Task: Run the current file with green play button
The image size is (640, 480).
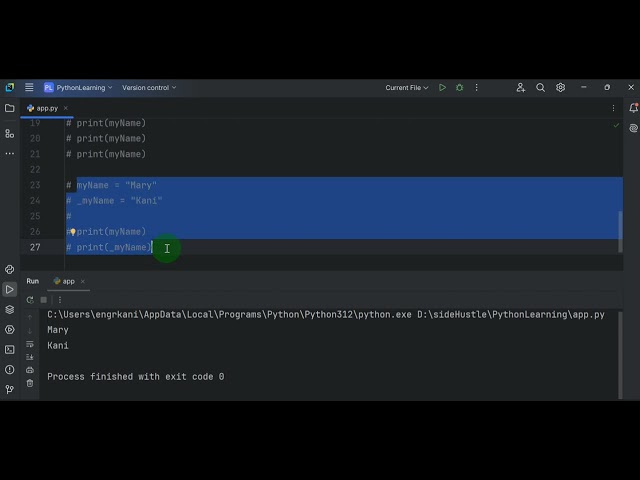Action: pos(442,87)
